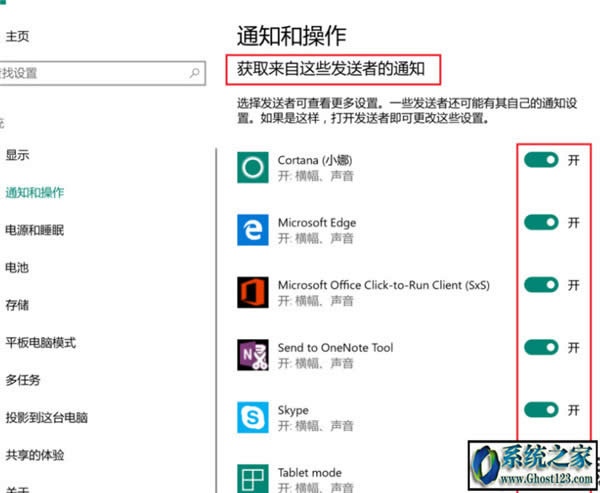Screen dimensions: 600x493
Task: Open the Tablet mode app icon
Action: pos(253,478)
